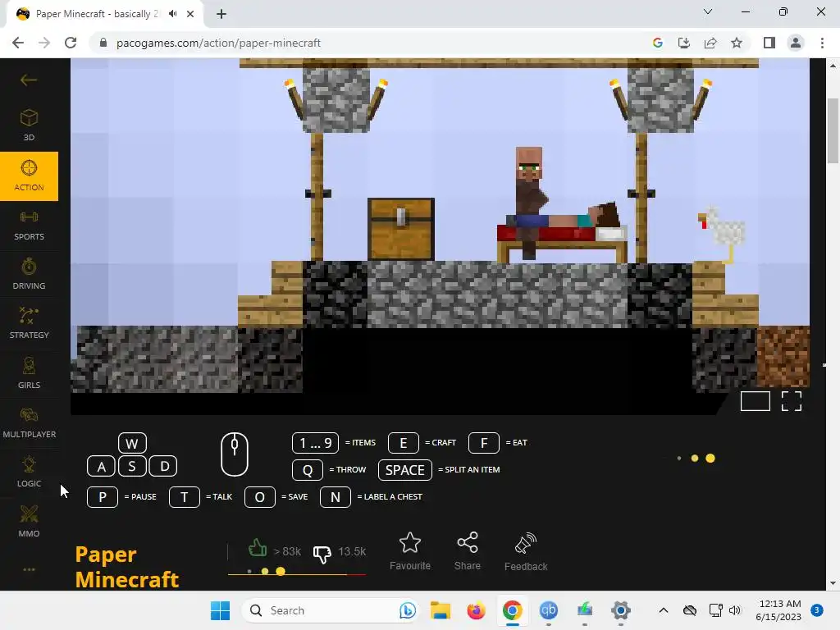840x630 pixels.
Task: Enter fullscreen mode for the game
Action: tap(792, 401)
